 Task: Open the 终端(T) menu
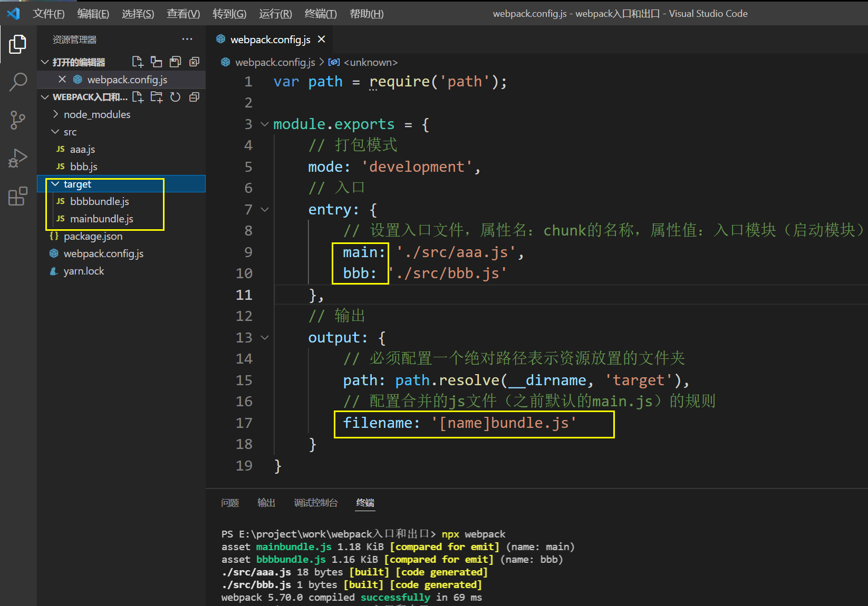[321, 14]
